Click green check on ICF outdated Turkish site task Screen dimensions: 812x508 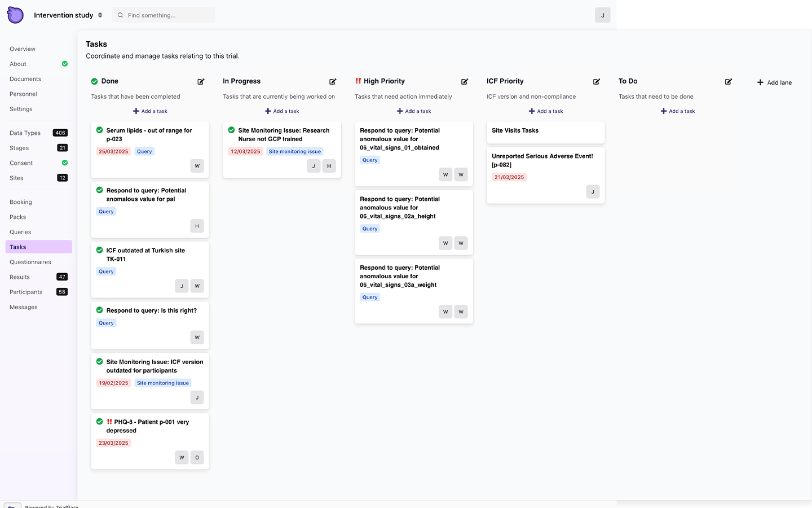(x=99, y=250)
